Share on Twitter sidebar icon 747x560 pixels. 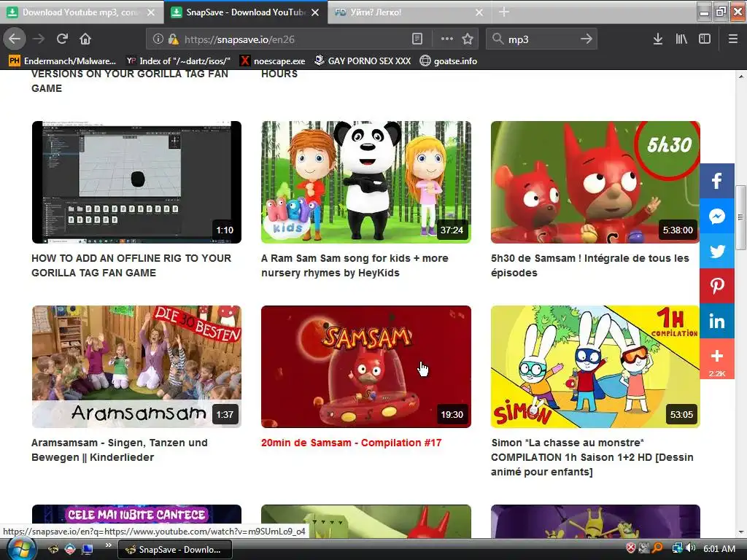[x=717, y=252]
